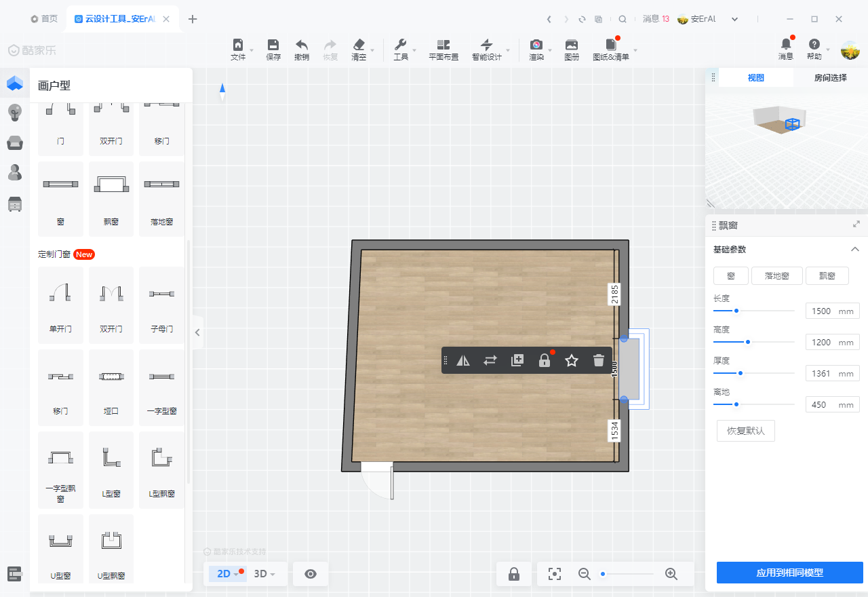Collapse the 基础参数 section

[x=855, y=250]
